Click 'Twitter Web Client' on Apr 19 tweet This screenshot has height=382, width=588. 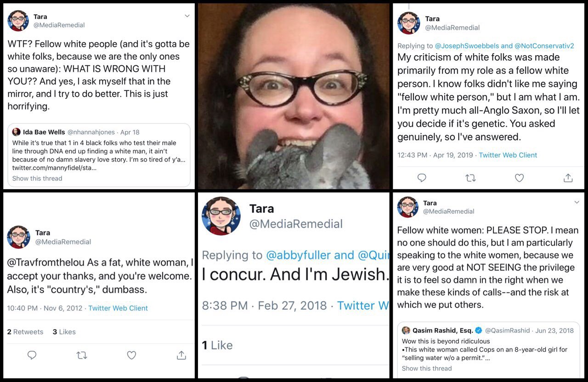click(508, 155)
